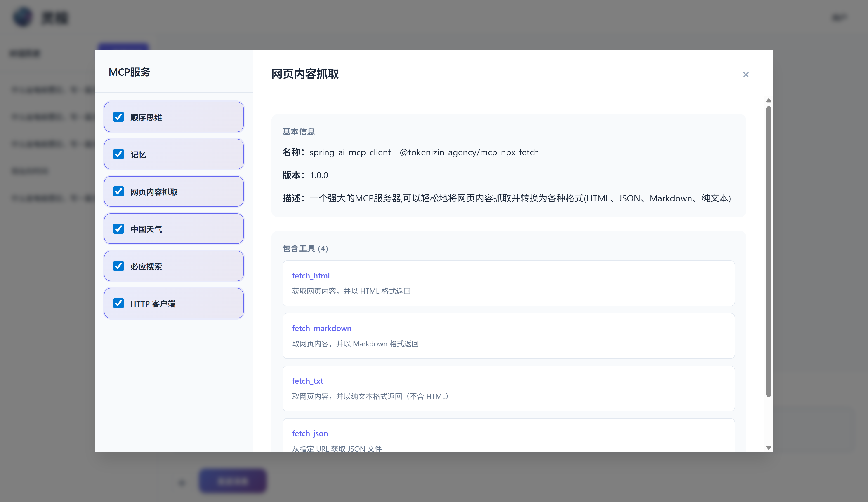Uncheck the 顺序思维 checkbox
The height and width of the screenshot is (502, 868).
[x=118, y=117]
